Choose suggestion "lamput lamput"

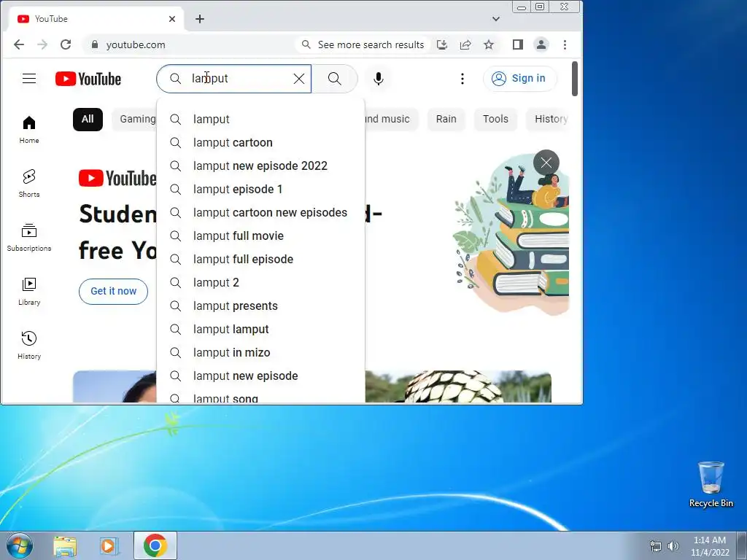(260, 329)
